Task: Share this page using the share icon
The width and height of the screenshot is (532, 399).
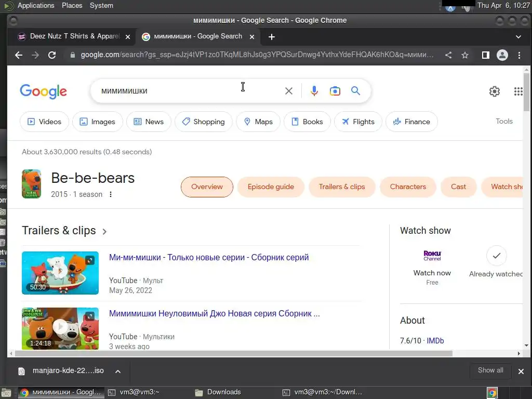Action: point(448,55)
